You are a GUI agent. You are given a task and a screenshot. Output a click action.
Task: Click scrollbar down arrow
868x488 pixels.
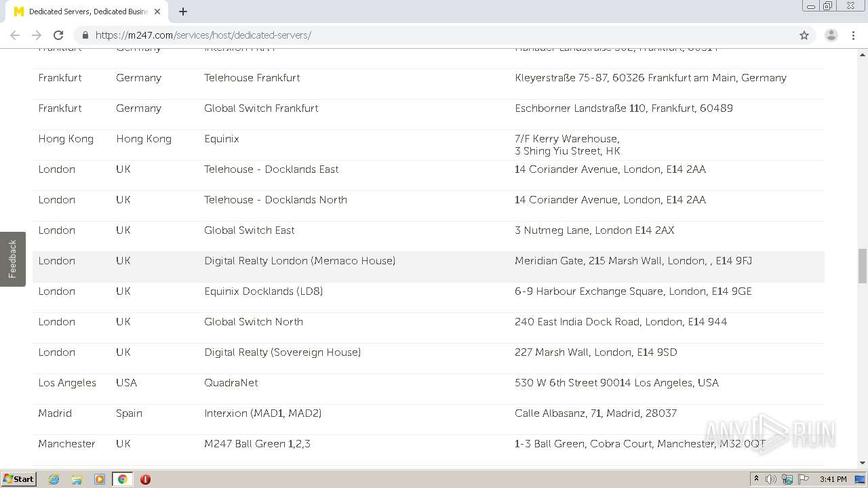863,463
